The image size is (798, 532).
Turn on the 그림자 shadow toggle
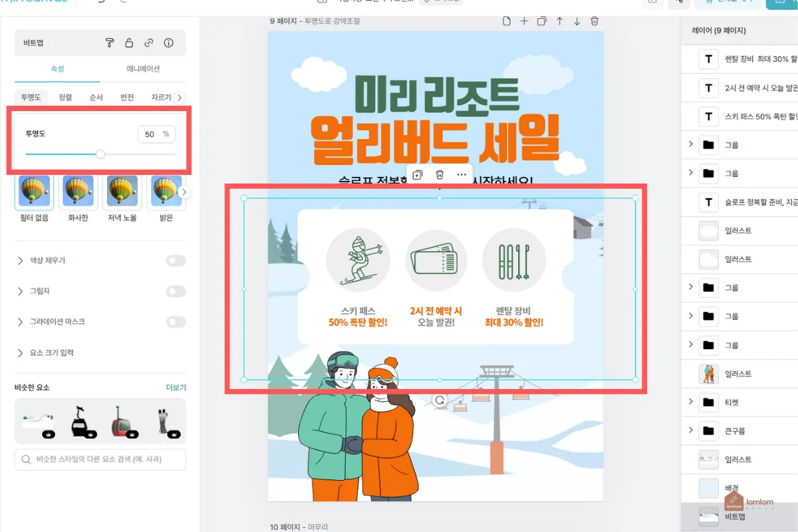176,291
